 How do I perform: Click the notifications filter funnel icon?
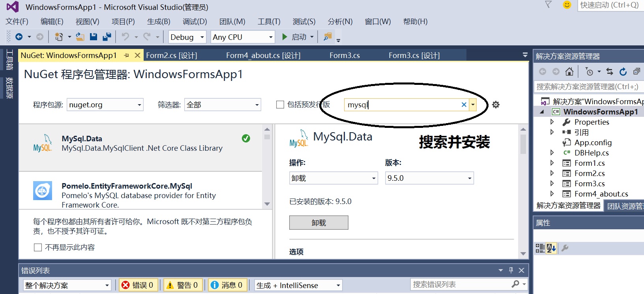[548, 4]
